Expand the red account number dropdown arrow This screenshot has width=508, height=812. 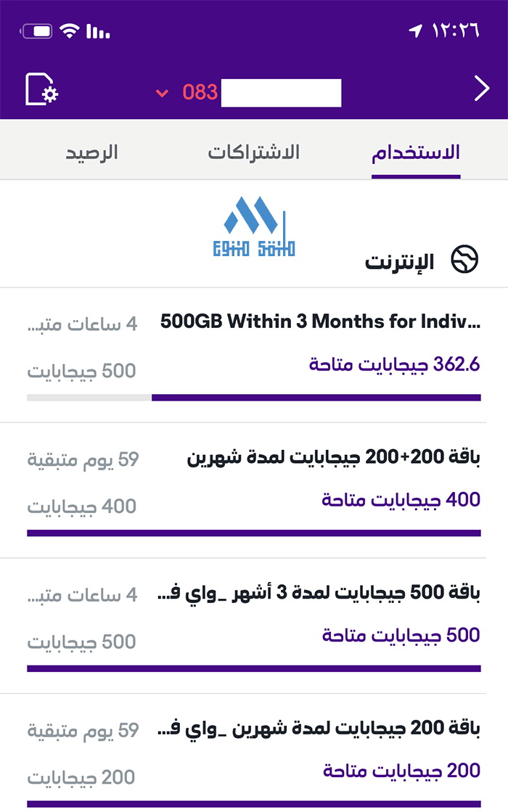[x=162, y=93]
